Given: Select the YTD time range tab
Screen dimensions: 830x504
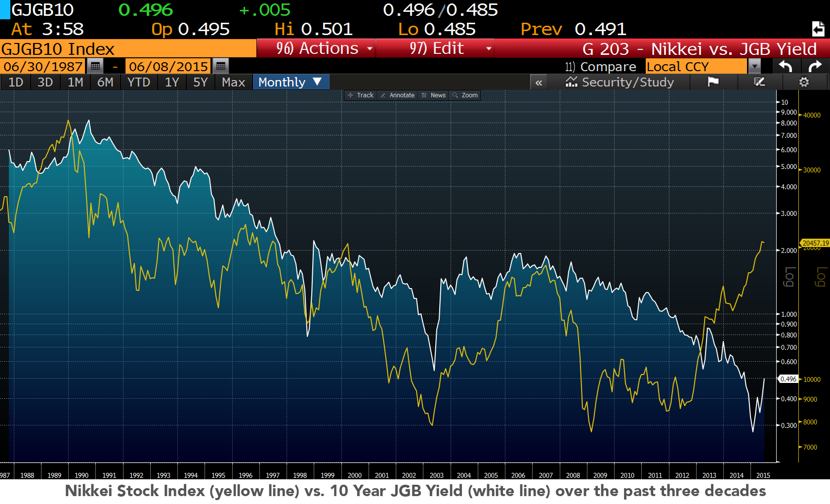Looking at the screenshot, I should [139, 82].
